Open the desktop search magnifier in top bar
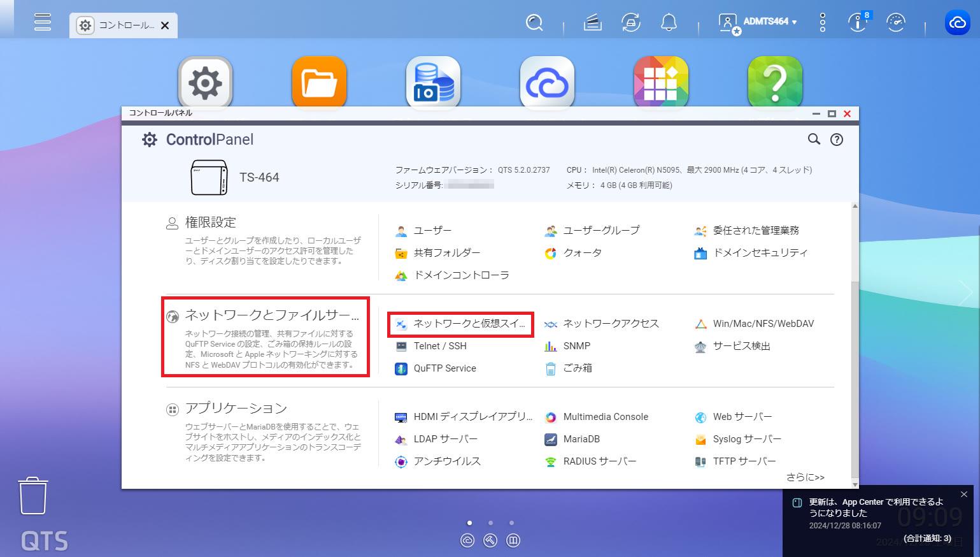Screen dimensions: 980x557 pyautogui.click(x=534, y=23)
